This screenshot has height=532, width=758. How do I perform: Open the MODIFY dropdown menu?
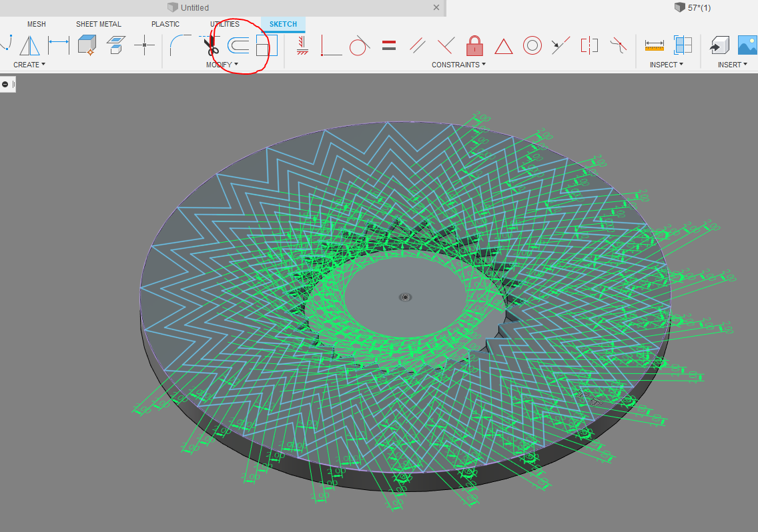[222, 64]
